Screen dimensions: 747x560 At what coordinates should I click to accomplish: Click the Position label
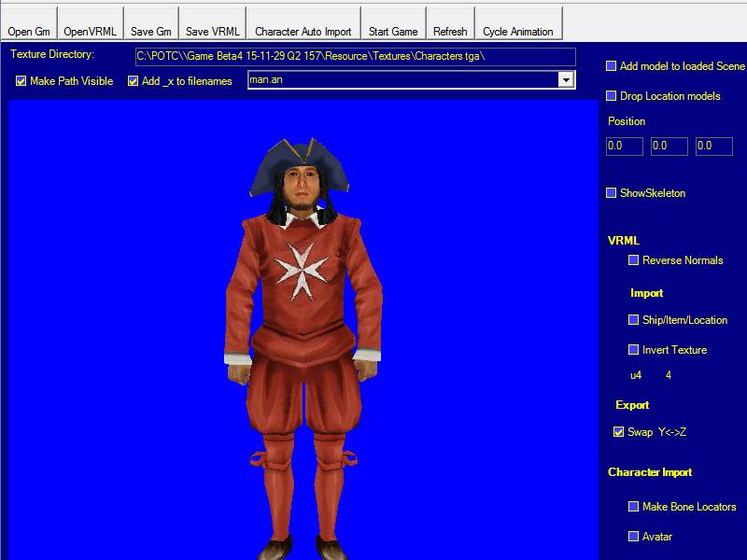[x=627, y=121]
